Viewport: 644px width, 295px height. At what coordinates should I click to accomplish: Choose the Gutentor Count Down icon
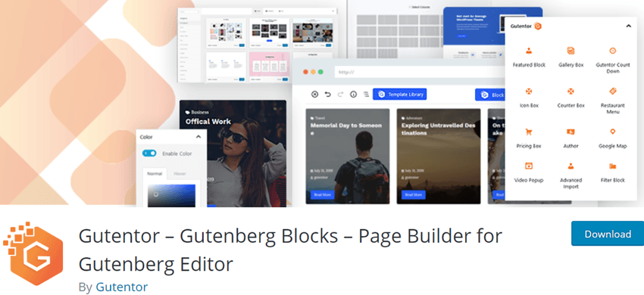click(612, 51)
